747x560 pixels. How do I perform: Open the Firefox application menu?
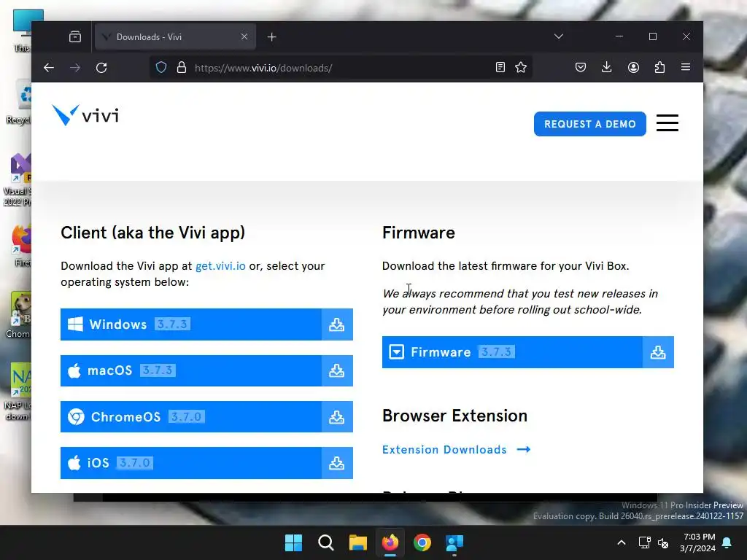[686, 68]
